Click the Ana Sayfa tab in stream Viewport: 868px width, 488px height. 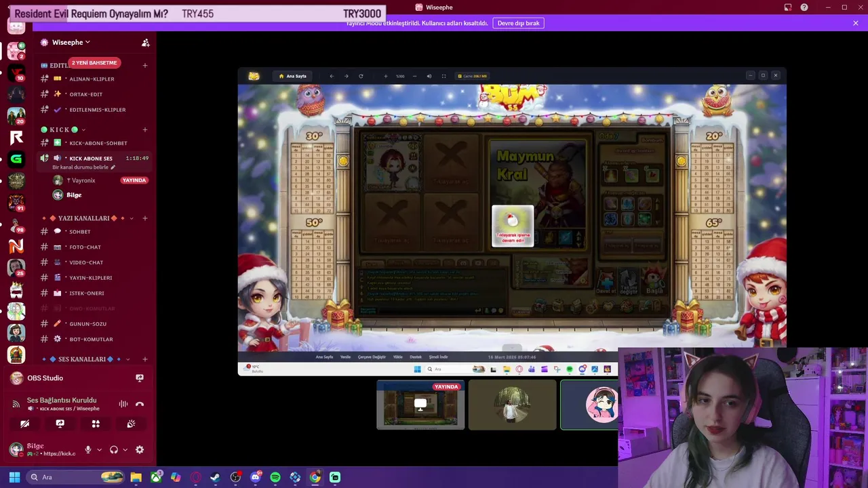[x=293, y=76]
